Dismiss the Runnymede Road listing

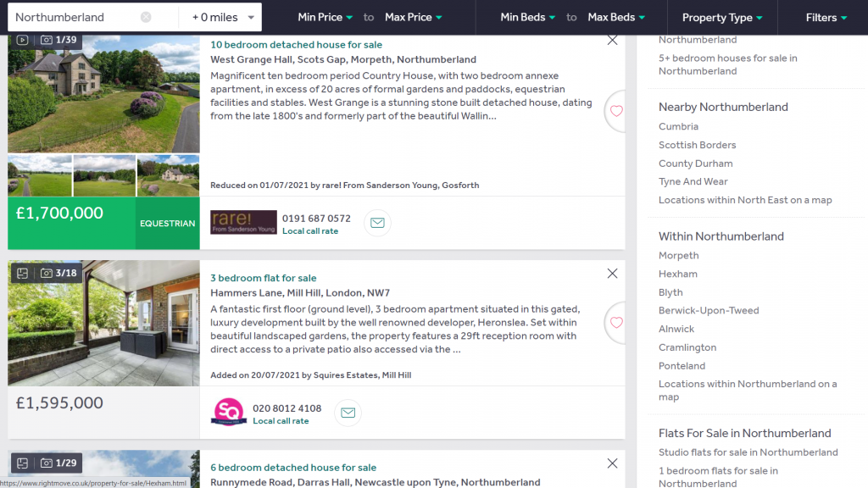pyautogui.click(x=613, y=463)
